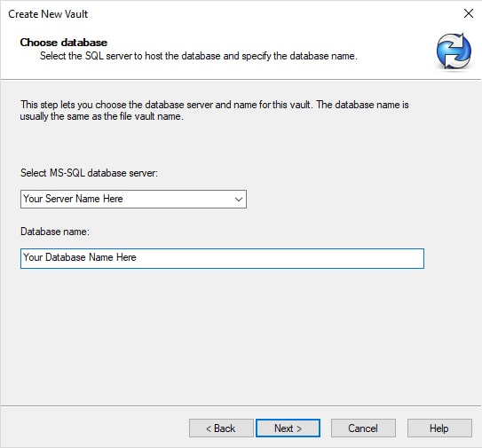Click the 'Database name:' label
Image resolution: width=482 pixels, height=448 pixels.
[x=55, y=232]
